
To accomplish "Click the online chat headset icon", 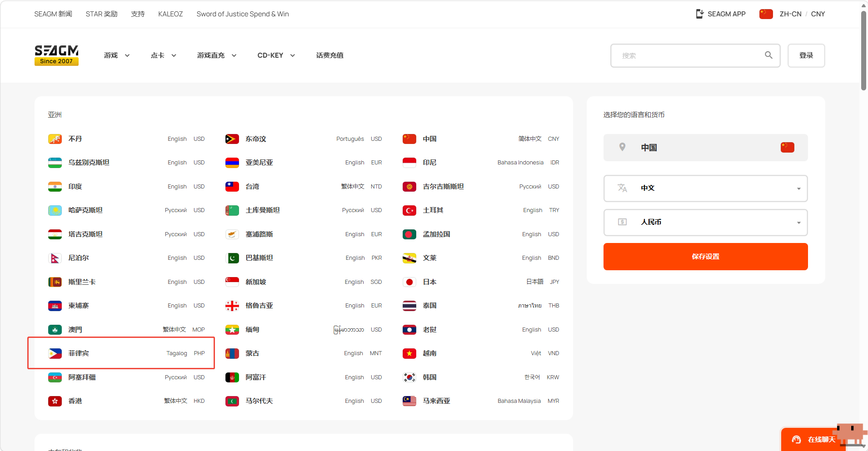I will pos(796,440).
